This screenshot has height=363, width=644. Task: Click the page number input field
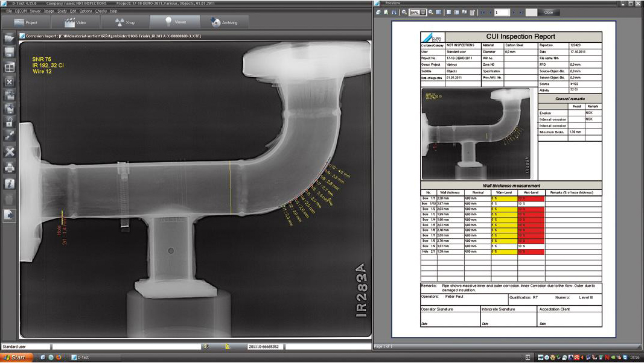click(x=502, y=12)
